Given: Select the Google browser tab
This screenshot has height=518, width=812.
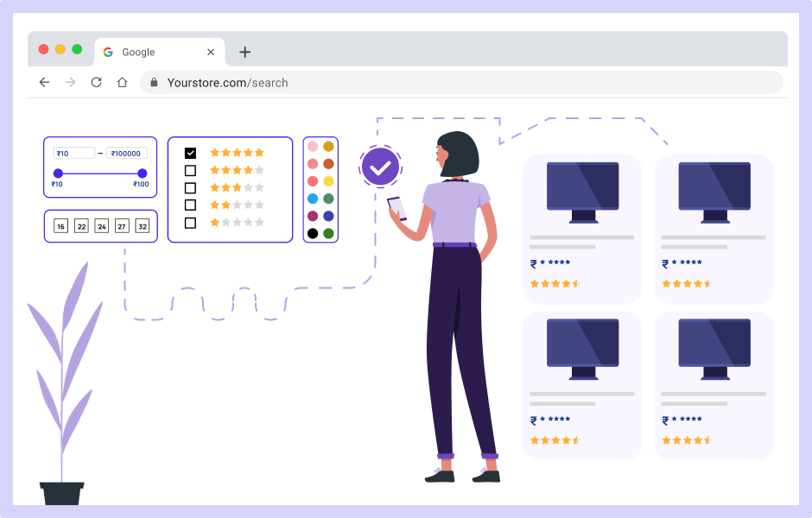Looking at the screenshot, I should (160, 52).
